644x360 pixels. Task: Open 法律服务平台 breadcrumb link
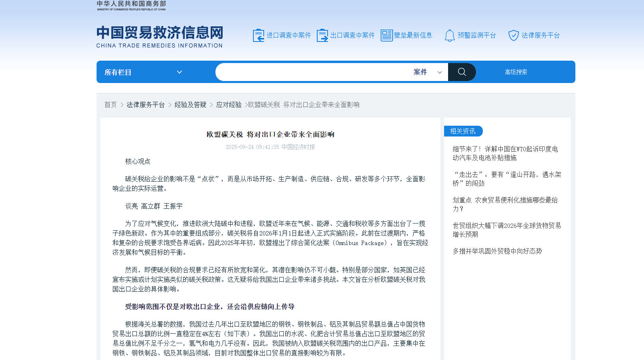coord(146,105)
